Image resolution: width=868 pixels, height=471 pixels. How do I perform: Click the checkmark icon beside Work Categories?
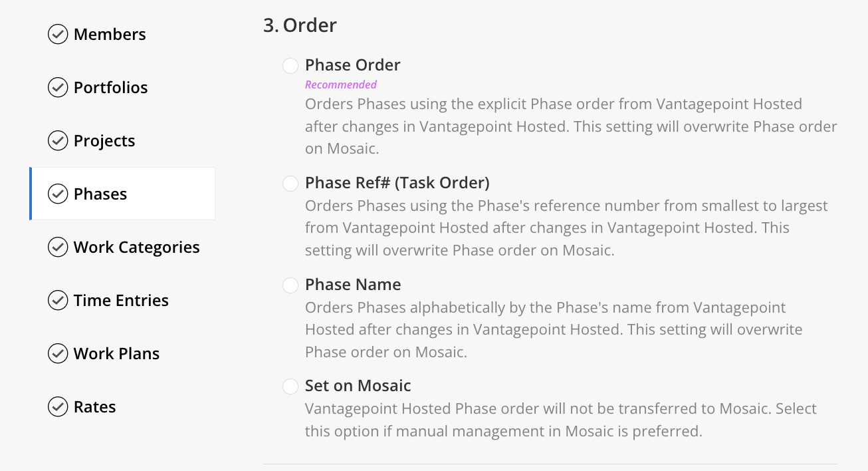(x=58, y=247)
